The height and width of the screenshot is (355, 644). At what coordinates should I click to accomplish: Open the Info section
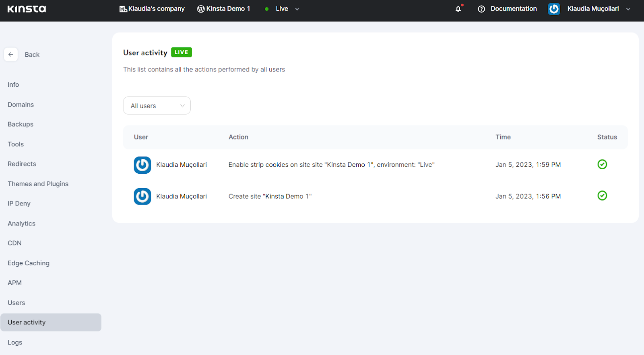pyautogui.click(x=13, y=85)
